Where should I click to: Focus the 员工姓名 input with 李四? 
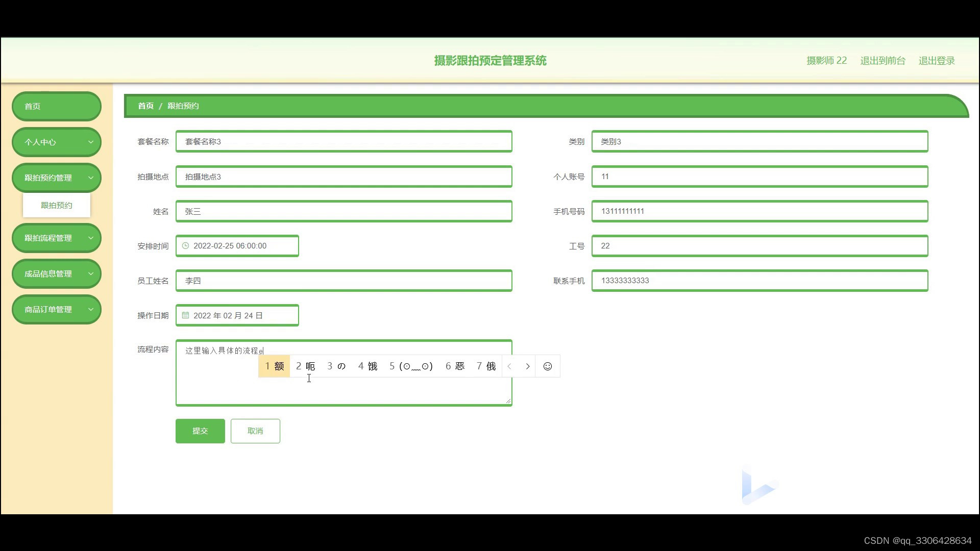click(344, 281)
